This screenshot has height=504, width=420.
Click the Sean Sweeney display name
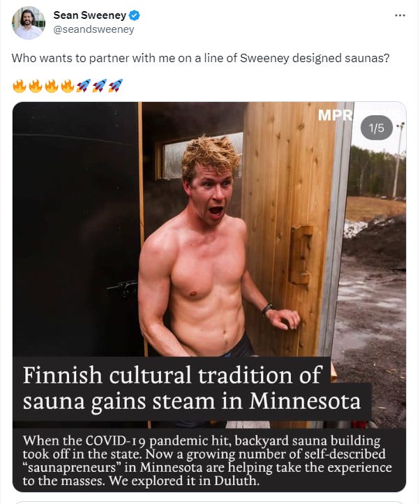90,15
